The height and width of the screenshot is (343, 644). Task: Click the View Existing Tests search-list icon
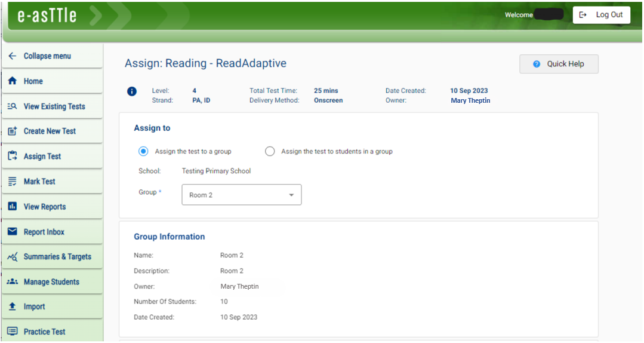pyautogui.click(x=12, y=106)
